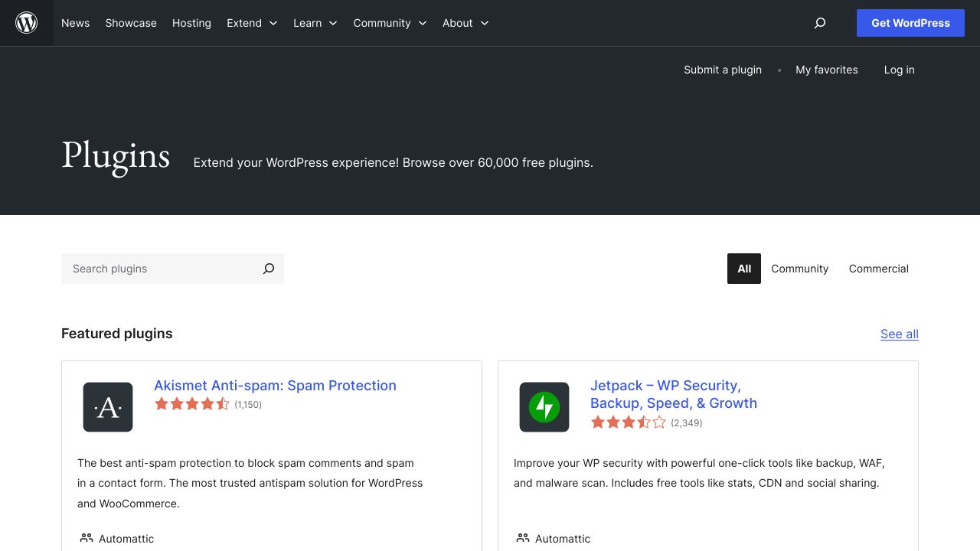
Task: Click the Get WordPress button
Action: click(910, 23)
